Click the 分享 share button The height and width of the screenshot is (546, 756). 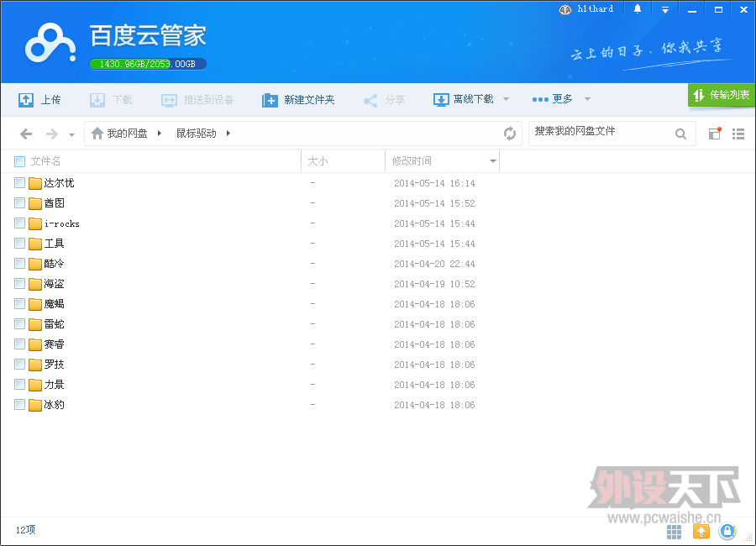point(384,100)
